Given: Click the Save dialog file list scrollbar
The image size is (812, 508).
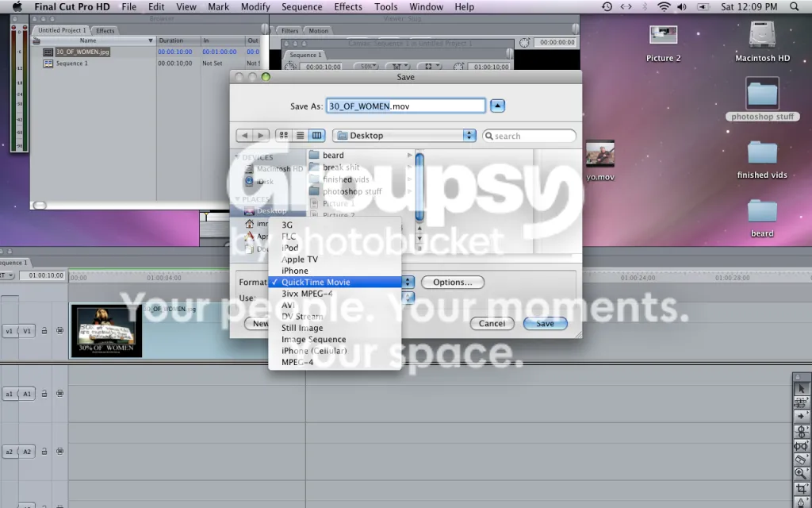Looking at the screenshot, I should tap(419, 187).
